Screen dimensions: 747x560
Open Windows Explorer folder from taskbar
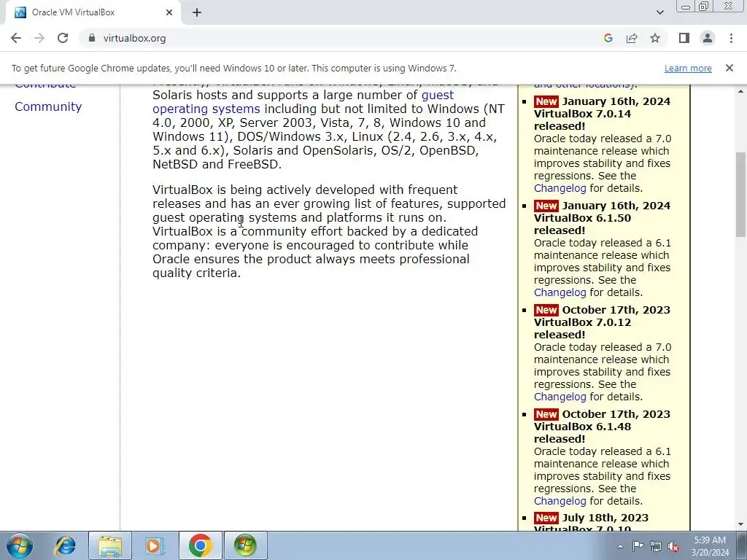[110, 545]
